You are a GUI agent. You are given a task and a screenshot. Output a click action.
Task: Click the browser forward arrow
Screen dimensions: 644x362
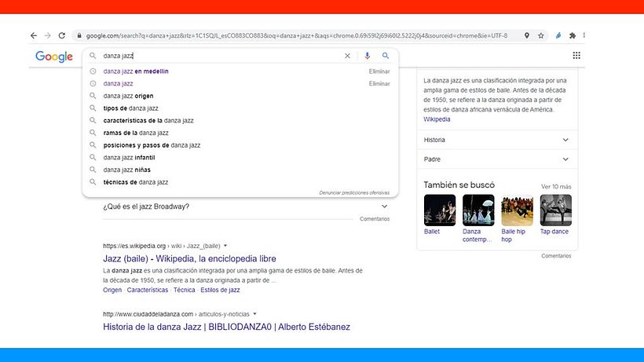pos(48,35)
